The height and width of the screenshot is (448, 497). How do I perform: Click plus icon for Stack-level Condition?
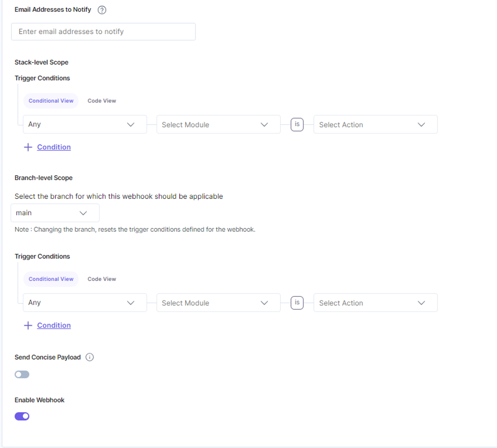(x=28, y=147)
